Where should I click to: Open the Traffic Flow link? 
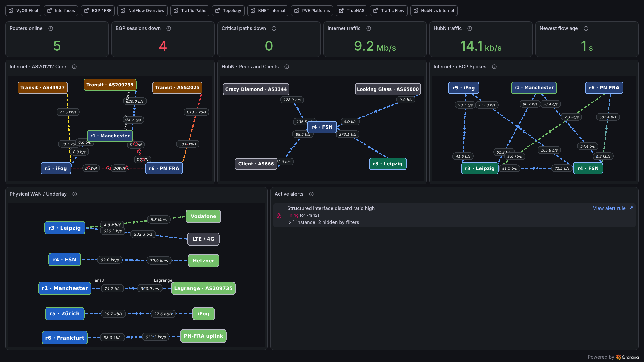click(388, 11)
